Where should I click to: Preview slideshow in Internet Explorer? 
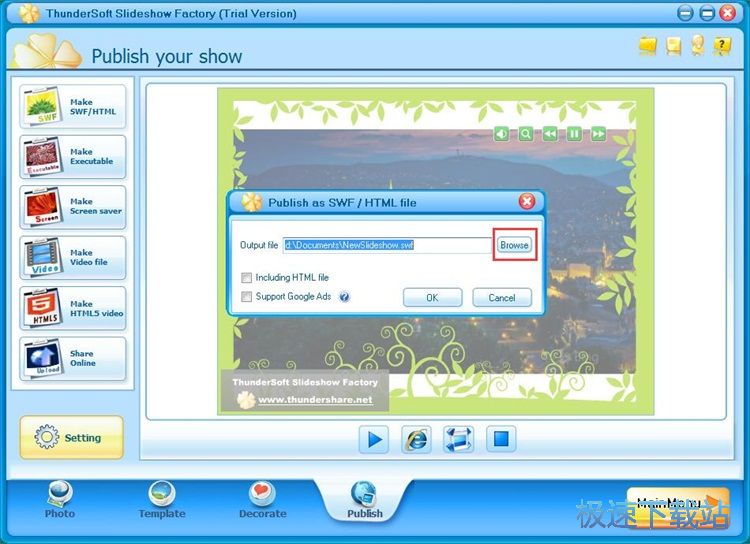coord(416,439)
